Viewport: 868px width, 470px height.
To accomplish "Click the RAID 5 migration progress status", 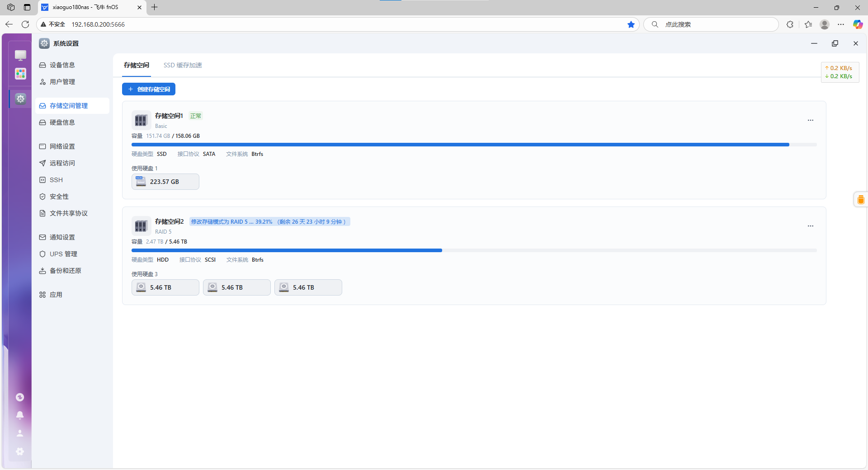I will [269, 222].
